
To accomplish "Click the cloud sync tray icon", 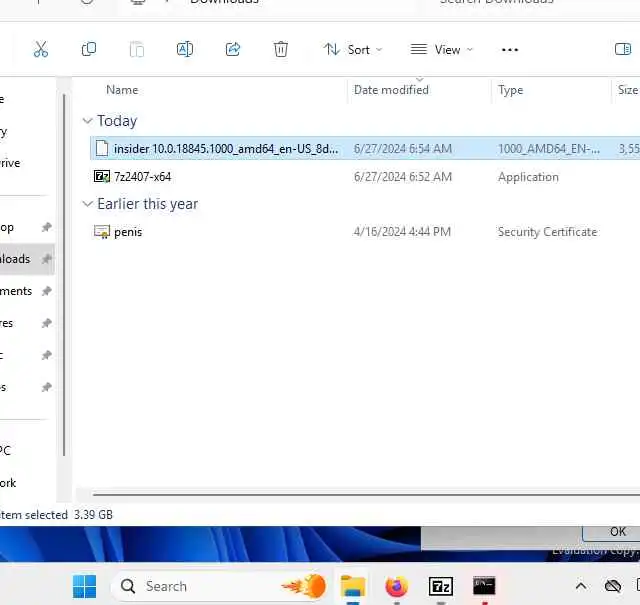I will [x=613, y=586].
